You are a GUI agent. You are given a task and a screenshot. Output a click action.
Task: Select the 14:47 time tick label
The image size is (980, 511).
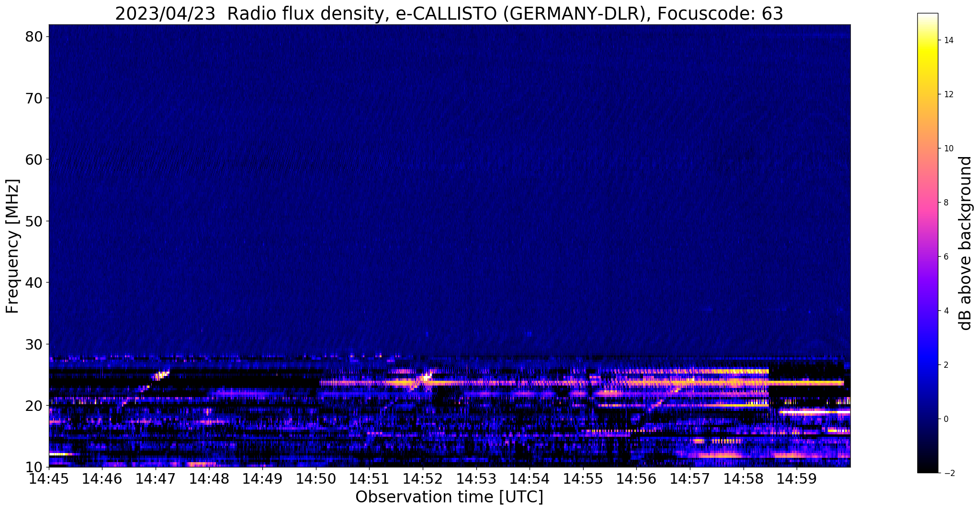[x=156, y=479]
